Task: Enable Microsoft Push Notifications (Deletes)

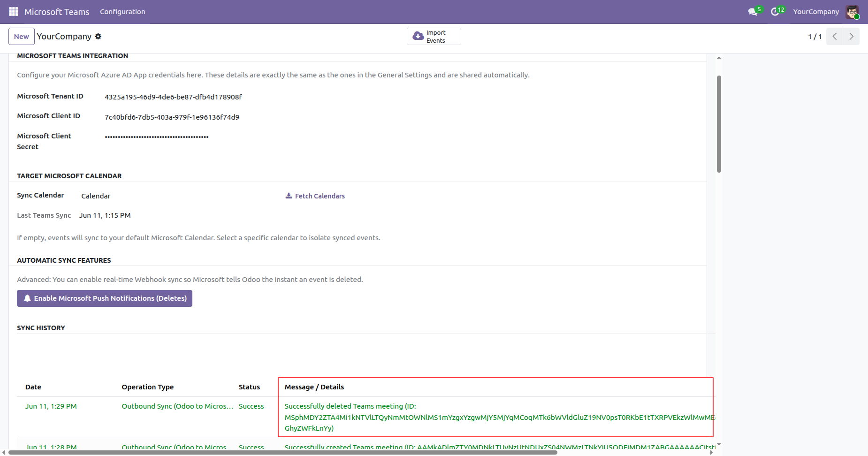Action: [x=105, y=298]
